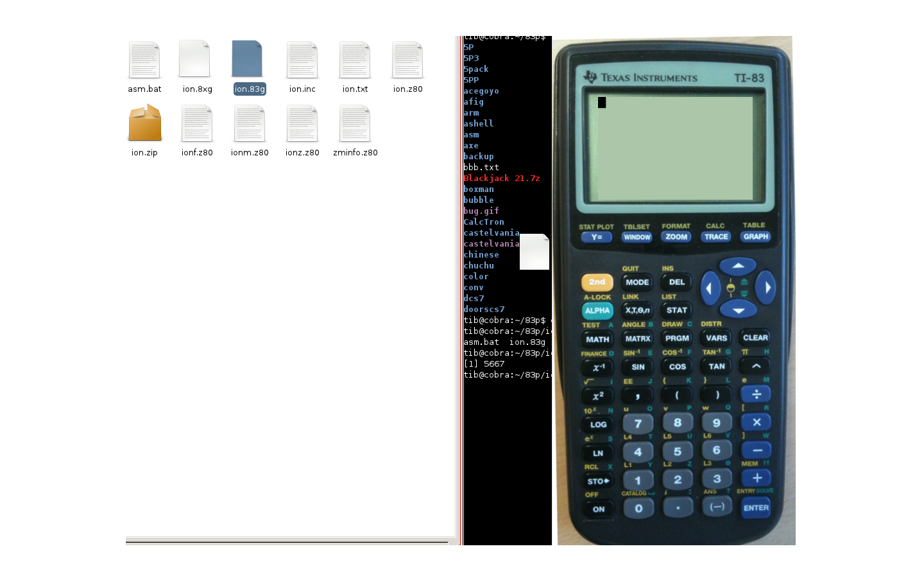Click the COS key
924x578 pixels.
point(678,366)
